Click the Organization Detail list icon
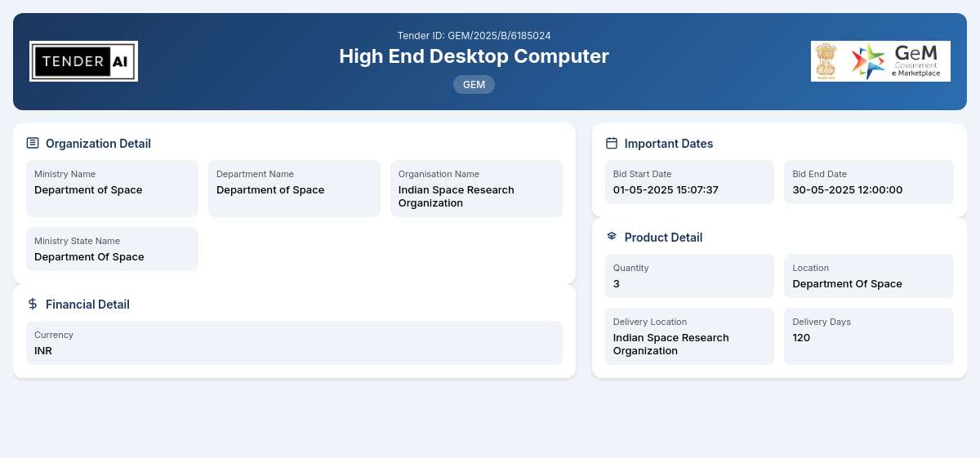Viewport: 980px width, 458px height. 33,143
